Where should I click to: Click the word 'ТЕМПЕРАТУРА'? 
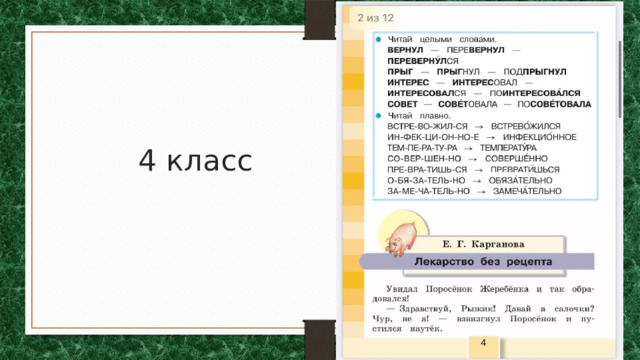(x=508, y=148)
